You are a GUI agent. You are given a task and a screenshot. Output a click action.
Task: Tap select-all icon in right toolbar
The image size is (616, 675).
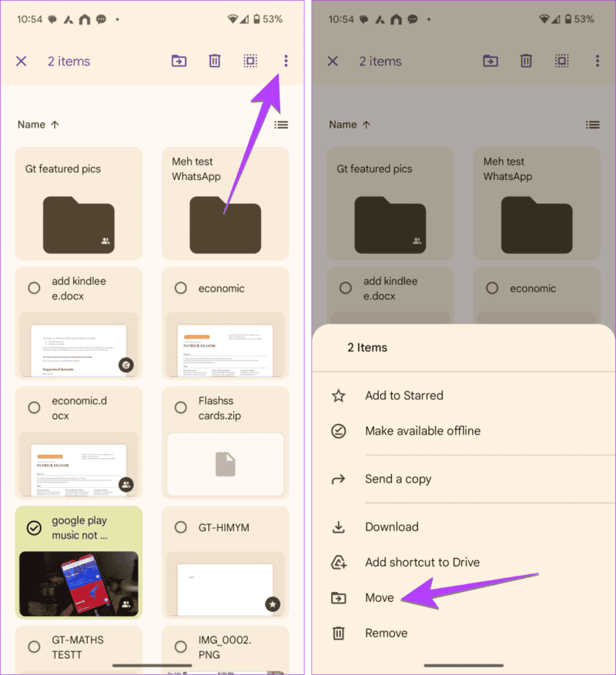pos(562,61)
